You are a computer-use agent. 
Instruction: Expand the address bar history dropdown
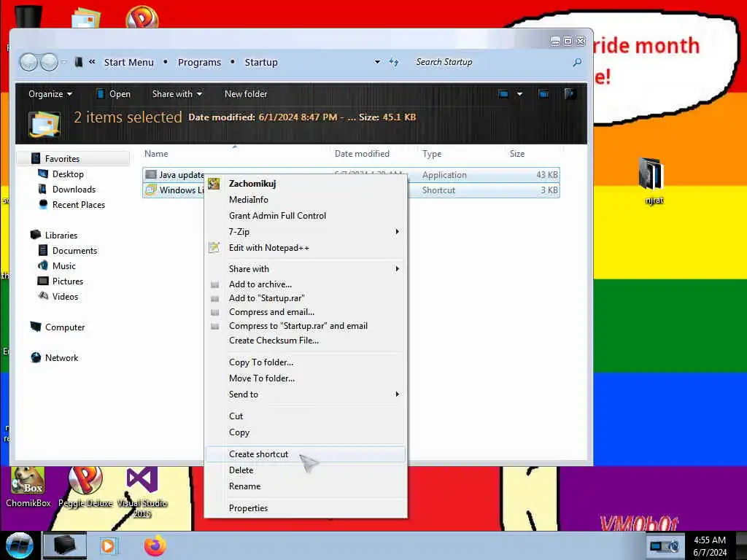[377, 62]
